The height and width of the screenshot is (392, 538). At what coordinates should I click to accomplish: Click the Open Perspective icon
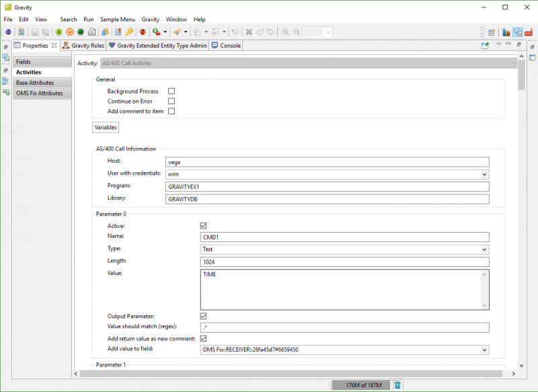(492, 32)
